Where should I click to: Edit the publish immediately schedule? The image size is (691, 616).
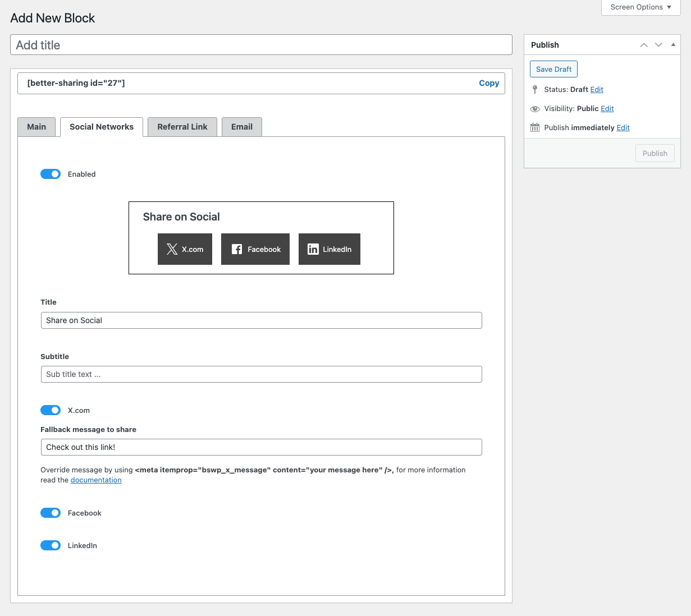pyautogui.click(x=623, y=128)
